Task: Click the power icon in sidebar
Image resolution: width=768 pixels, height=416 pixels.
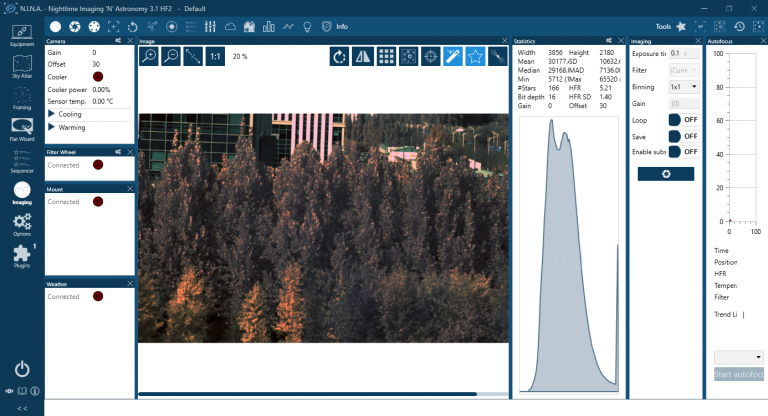Action: point(21,369)
